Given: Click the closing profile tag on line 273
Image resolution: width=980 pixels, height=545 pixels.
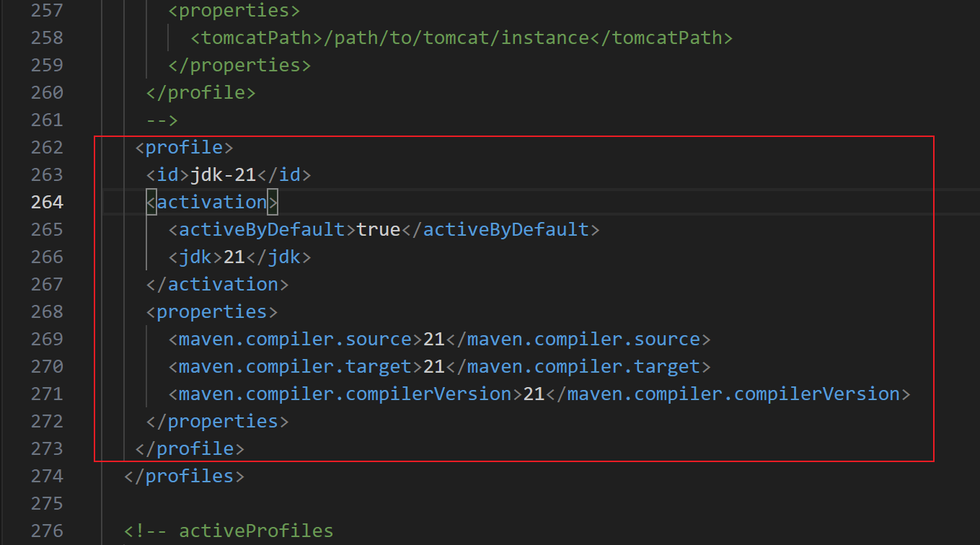Looking at the screenshot, I should (189, 448).
